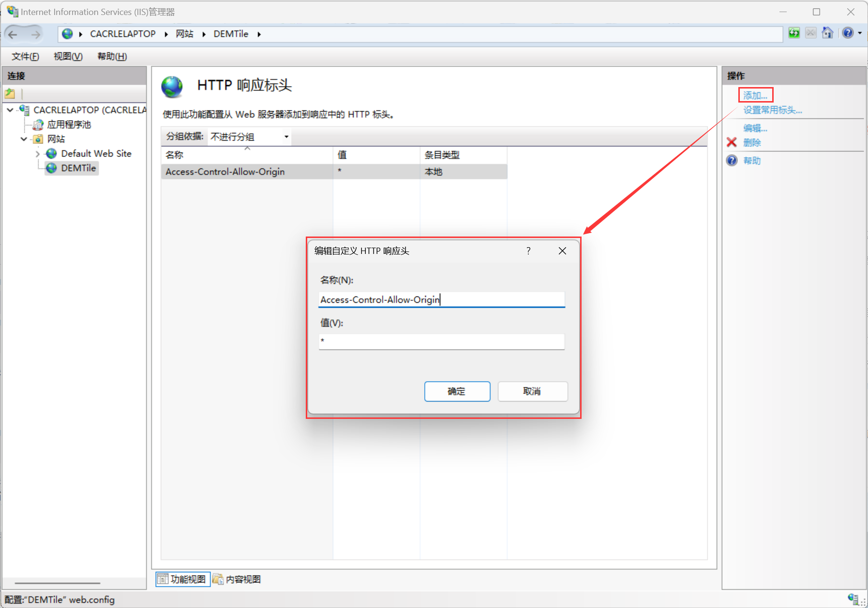Click the red X delete icon
This screenshot has height=608, width=868.
732,142
